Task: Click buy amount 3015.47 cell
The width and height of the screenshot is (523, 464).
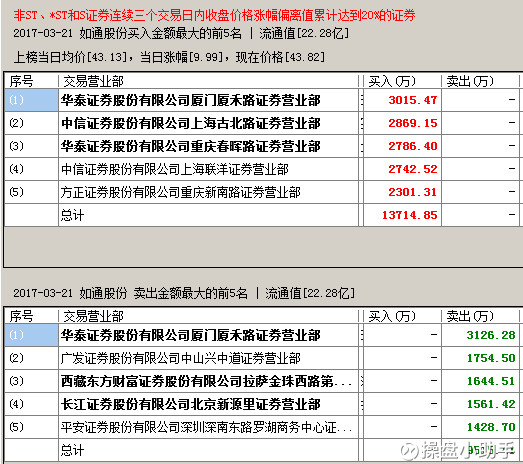Action: [402, 100]
